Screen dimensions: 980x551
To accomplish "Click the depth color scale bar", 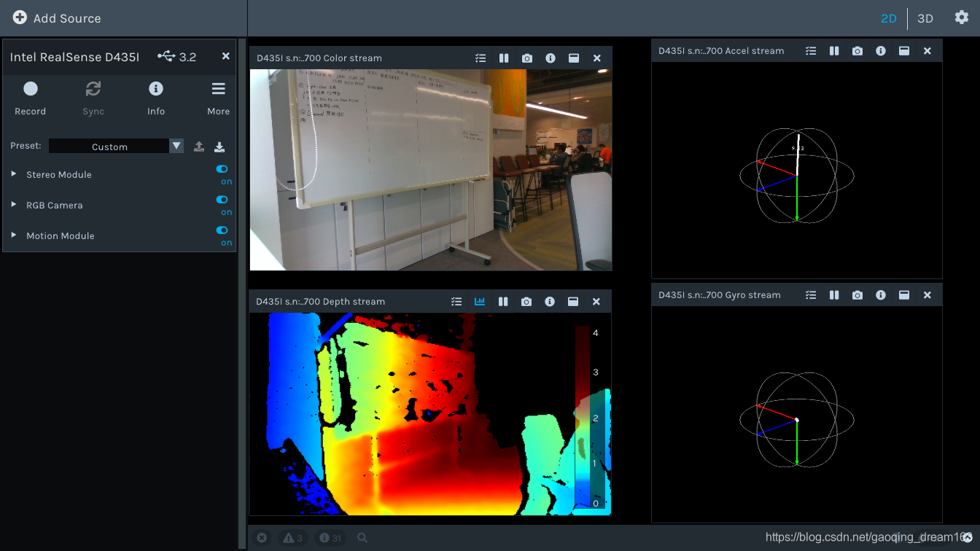I will (x=583, y=417).
